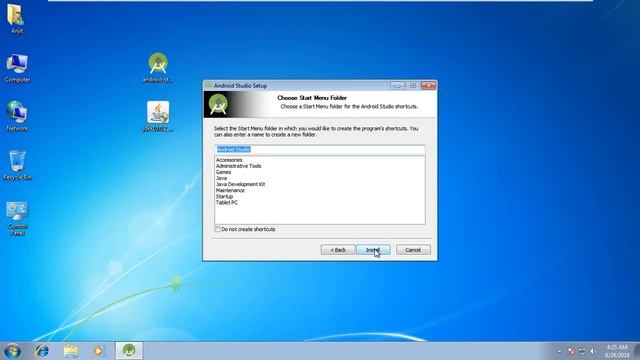Open the Computer desktop icon
This screenshot has width=640, height=360.
(x=17, y=68)
